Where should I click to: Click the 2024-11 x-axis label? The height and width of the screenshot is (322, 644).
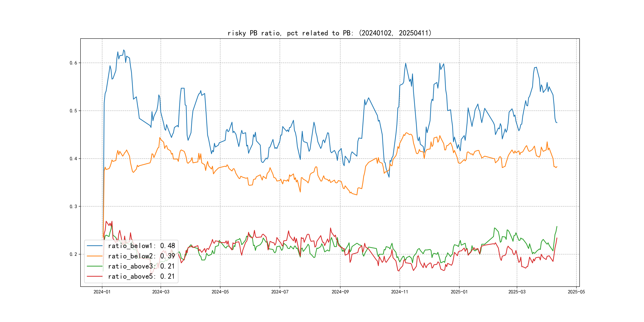tap(400, 292)
